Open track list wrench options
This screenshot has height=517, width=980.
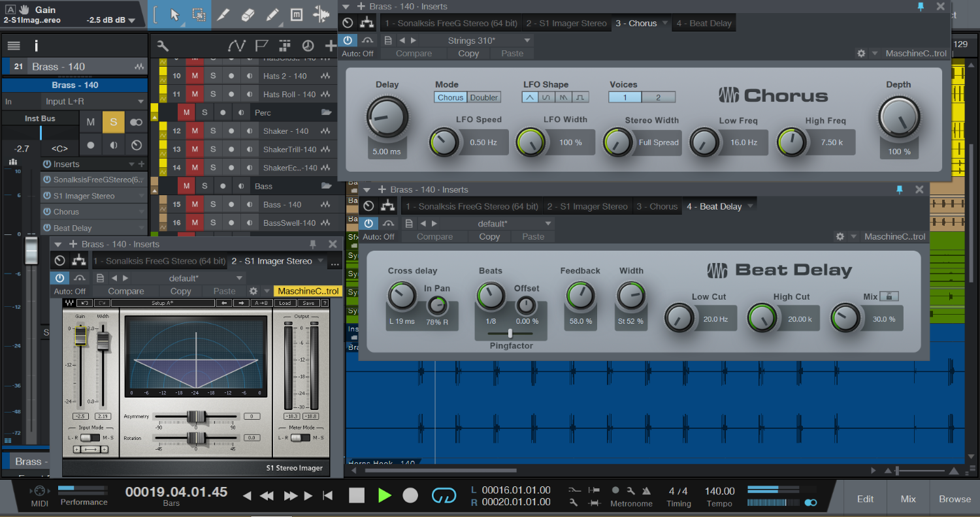pyautogui.click(x=163, y=46)
